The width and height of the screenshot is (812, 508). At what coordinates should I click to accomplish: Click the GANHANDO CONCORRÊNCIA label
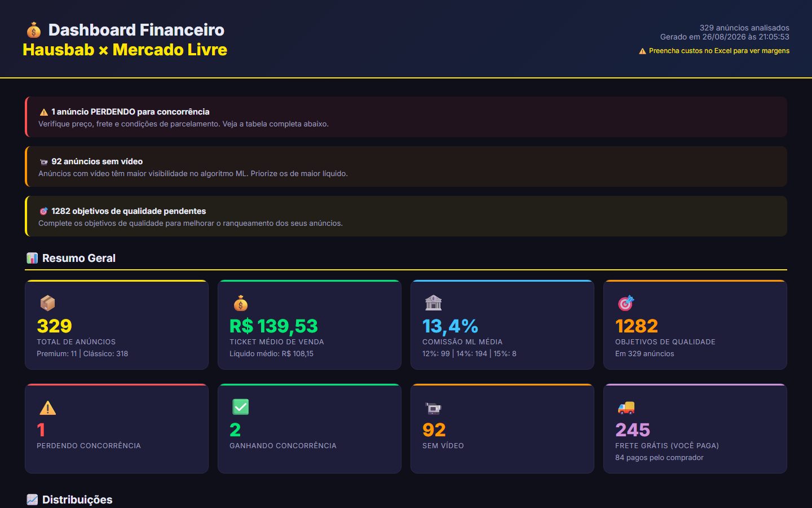coord(283,446)
